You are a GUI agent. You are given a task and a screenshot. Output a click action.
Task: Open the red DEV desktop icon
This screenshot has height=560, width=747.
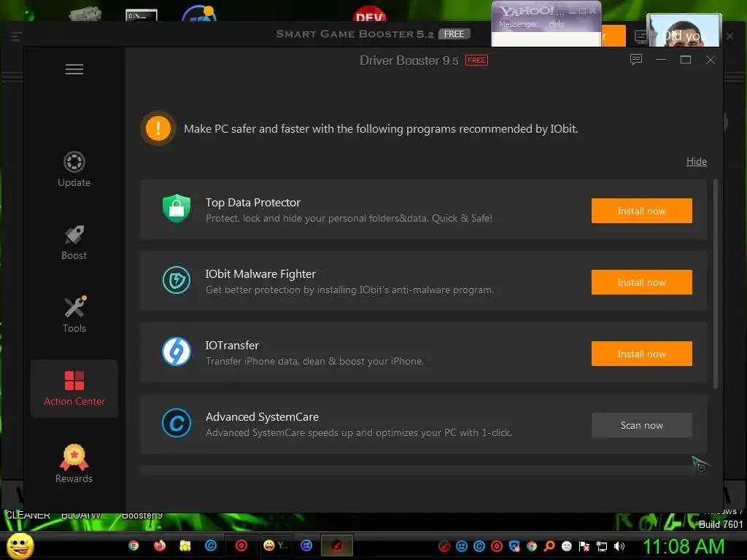click(x=370, y=15)
